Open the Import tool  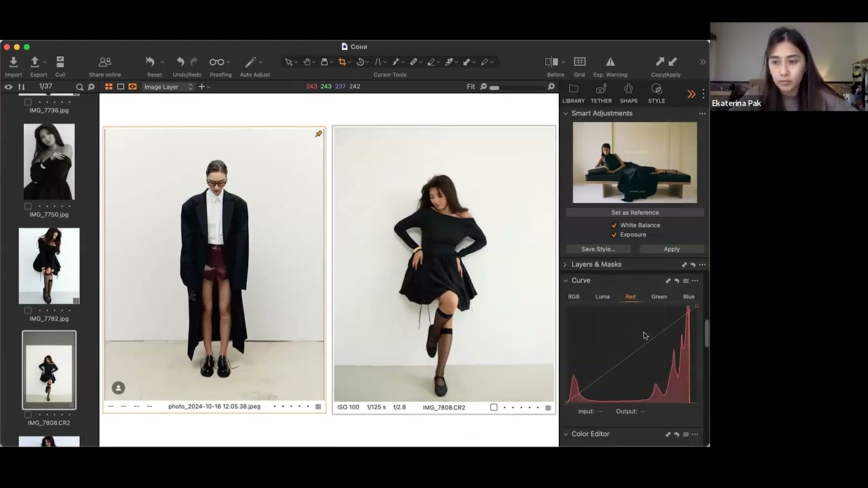[x=13, y=62]
